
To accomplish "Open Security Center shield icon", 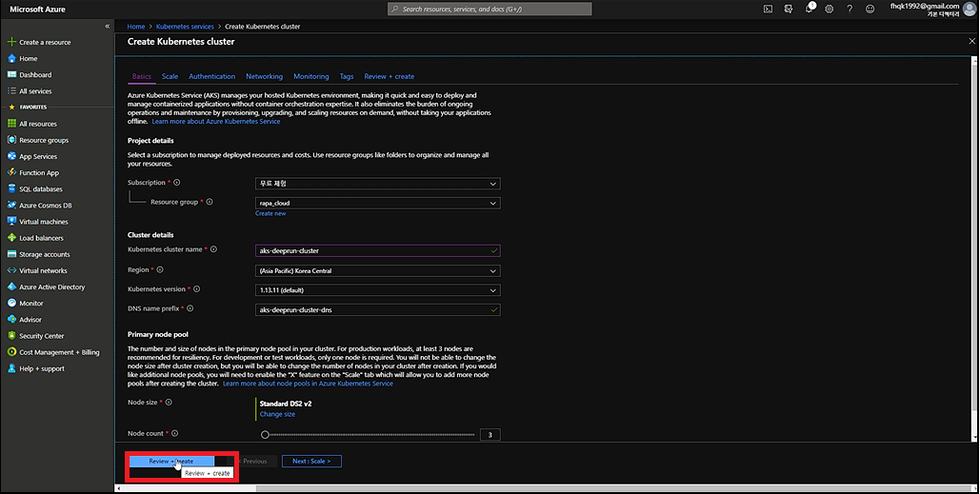I will (x=11, y=335).
